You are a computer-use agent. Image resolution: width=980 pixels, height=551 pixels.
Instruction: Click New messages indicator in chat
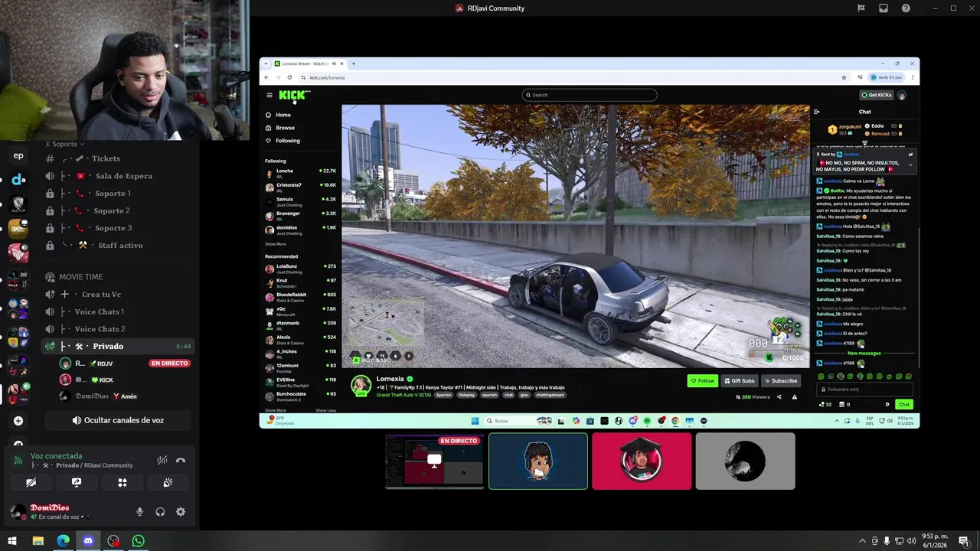click(864, 354)
